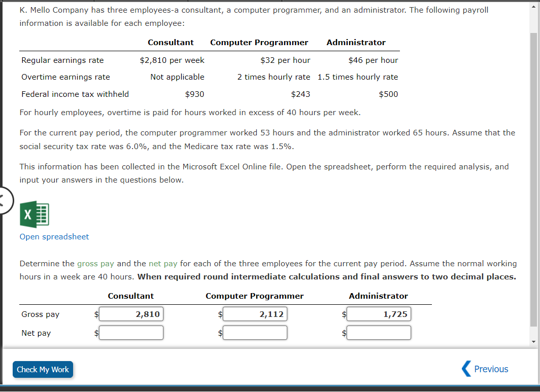
Task: Open spreadsheet via the hyperlink
Action: click(54, 236)
